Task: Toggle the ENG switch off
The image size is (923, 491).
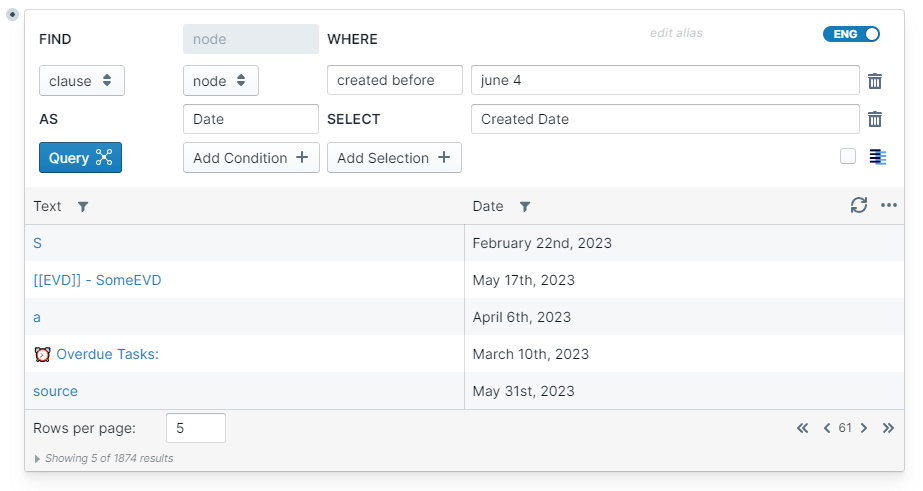Action: [x=851, y=34]
